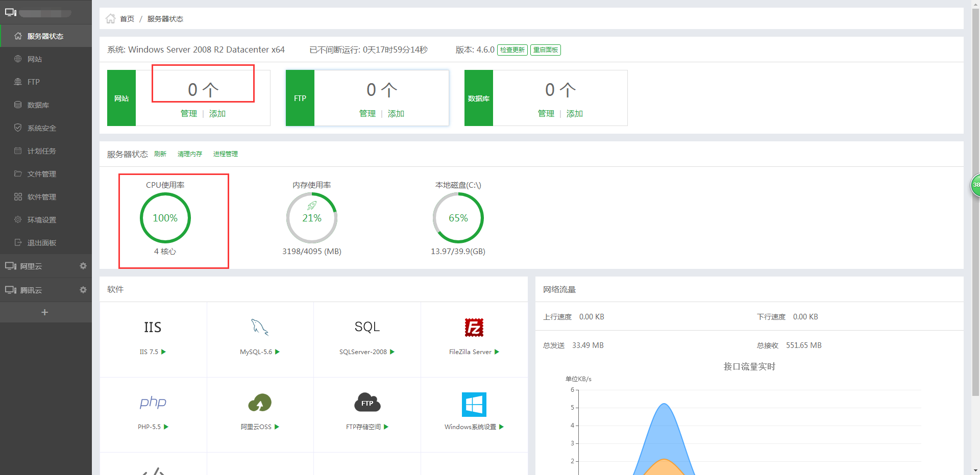Screen dimensions: 980x475
Task: Click the 软件管理 grid icon
Action: point(18,196)
